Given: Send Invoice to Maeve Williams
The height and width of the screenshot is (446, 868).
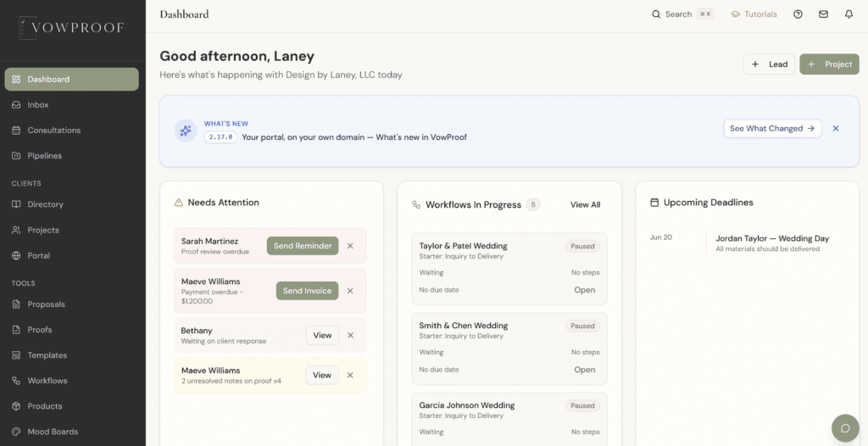Looking at the screenshot, I should click(x=307, y=291).
